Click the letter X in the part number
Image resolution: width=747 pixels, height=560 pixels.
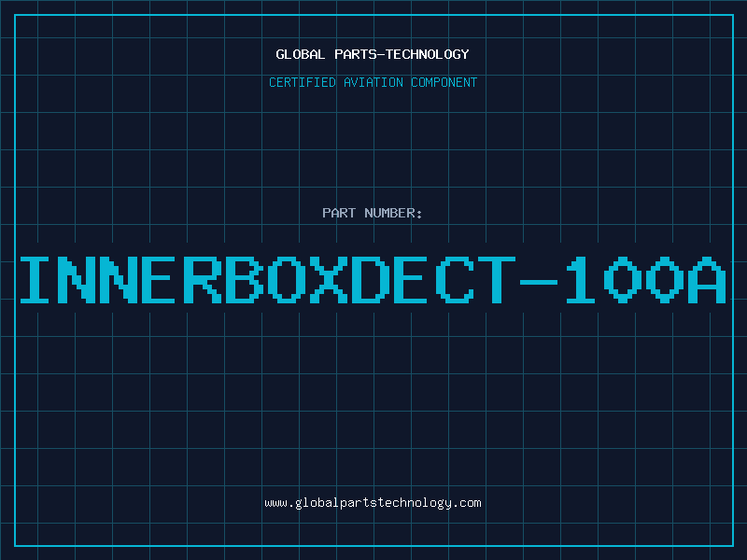tap(332, 279)
